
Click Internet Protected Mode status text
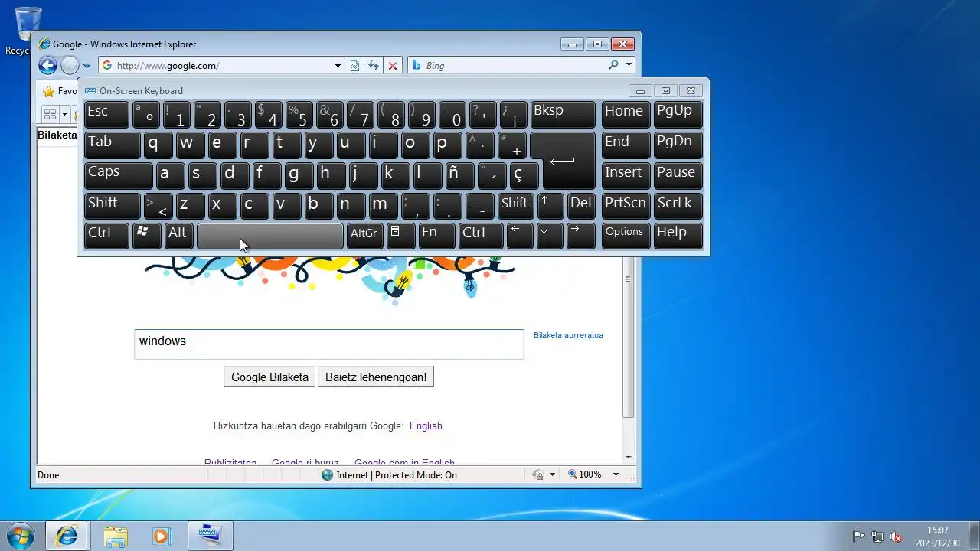(397, 475)
